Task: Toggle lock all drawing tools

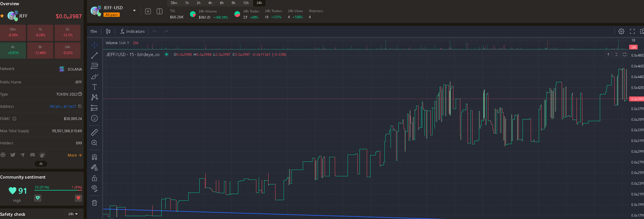Action: pyautogui.click(x=94, y=178)
